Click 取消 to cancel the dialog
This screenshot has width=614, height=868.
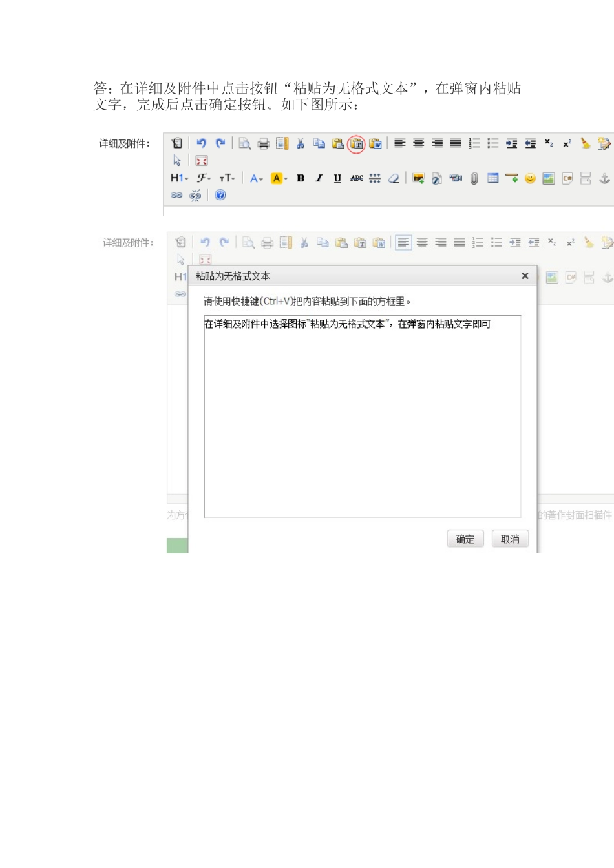[x=510, y=539]
